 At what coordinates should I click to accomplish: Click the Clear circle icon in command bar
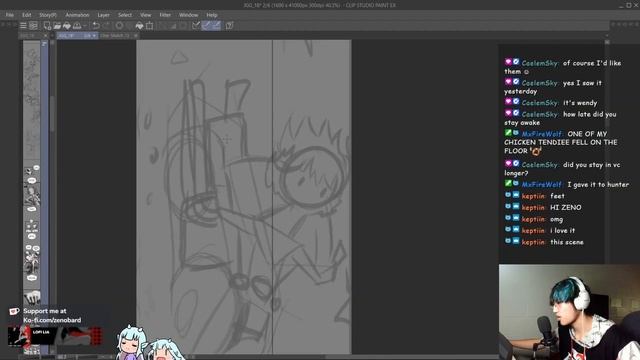119,26
